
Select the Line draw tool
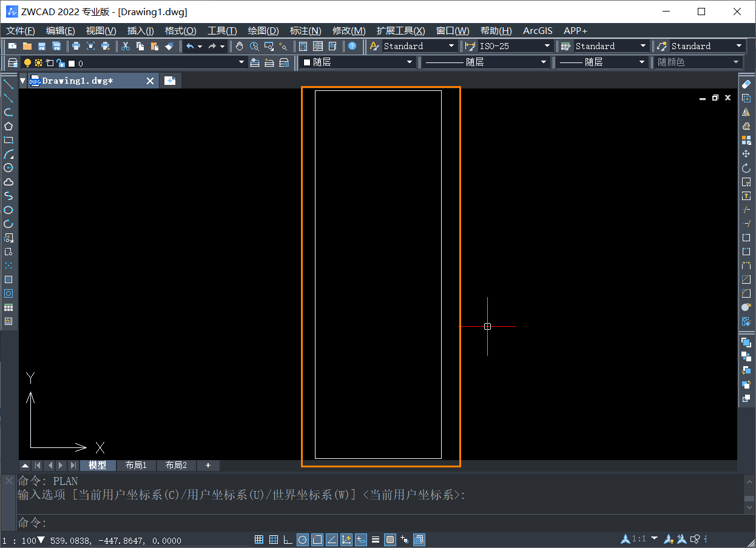click(8, 84)
